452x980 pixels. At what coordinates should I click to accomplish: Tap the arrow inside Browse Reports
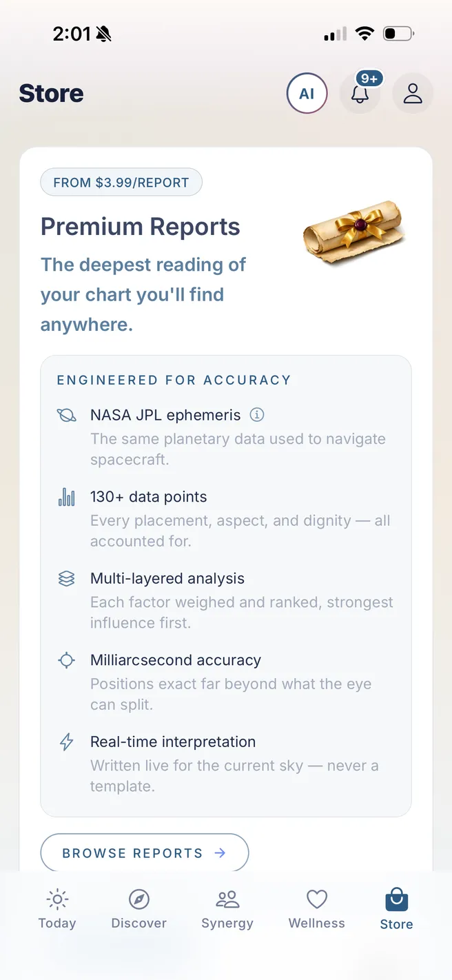coord(220,853)
